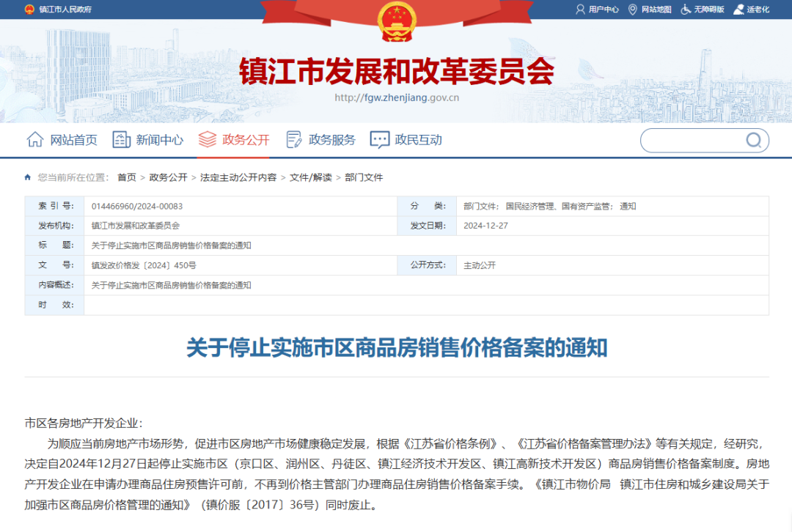Screen dimensions: 792x532
Task: Open the 文件/解读 breadcrumb link
Action: (x=311, y=177)
